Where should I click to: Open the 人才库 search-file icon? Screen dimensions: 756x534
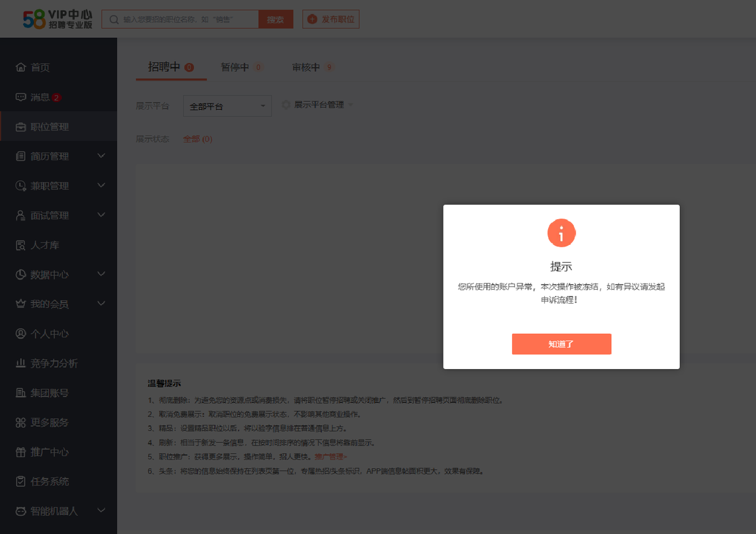21,245
